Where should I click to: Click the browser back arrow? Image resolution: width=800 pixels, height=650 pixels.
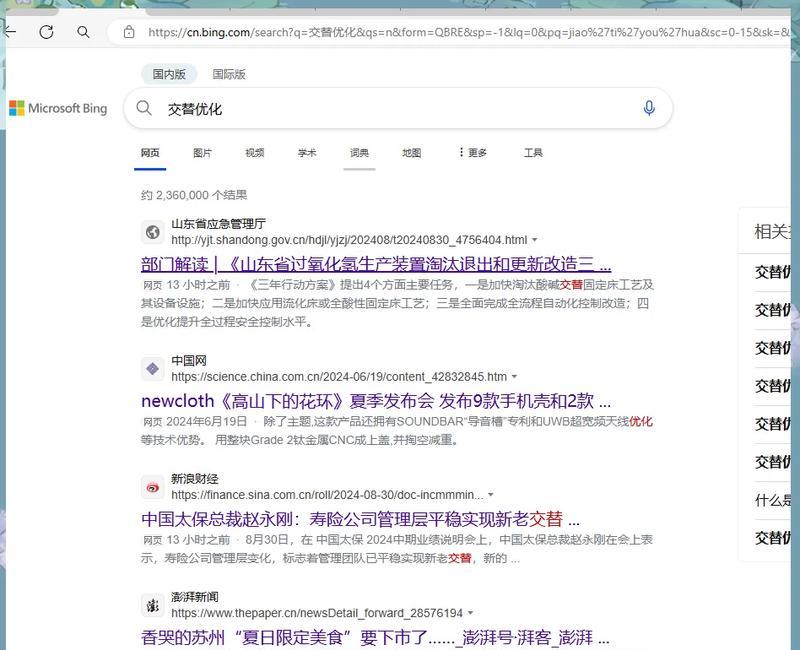point(10,32)
